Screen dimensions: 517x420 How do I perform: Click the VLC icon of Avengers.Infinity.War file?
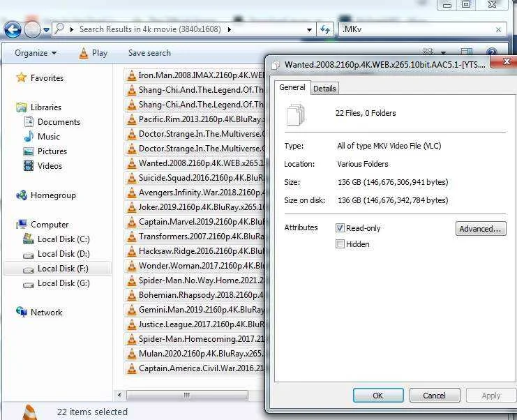coord(132,193)
